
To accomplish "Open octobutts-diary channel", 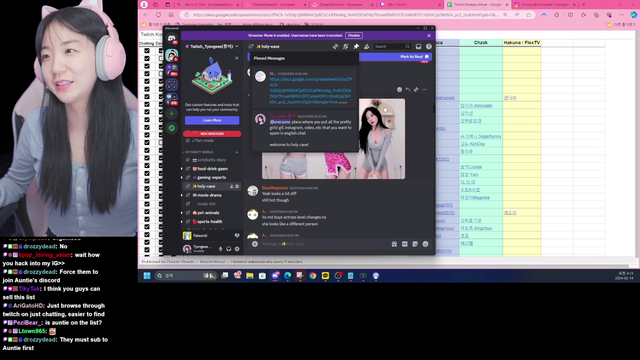I will [212, 160].
